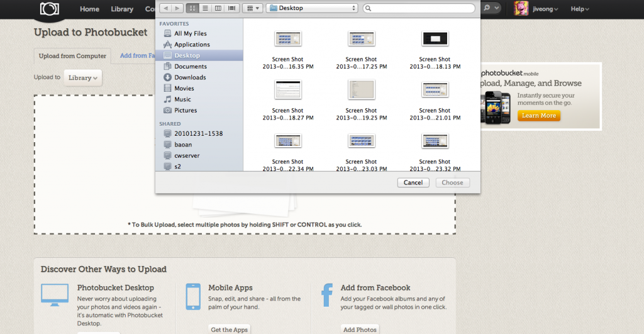This screenshot has width=644, height=334.
Task: Click the Pictures camera icon in sidebar
Action: [167, 110]
